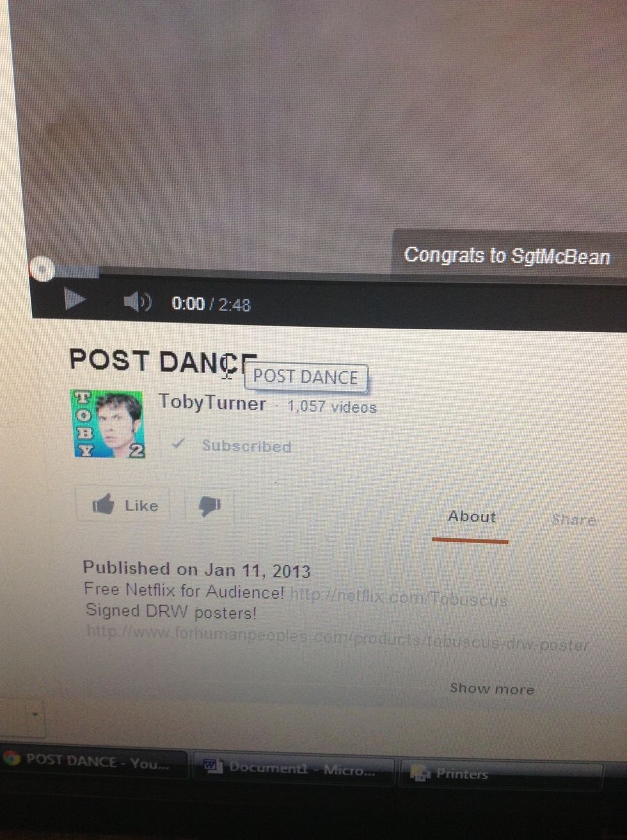Click the small dropdown arrow below the description
The image size is (627, 840).
click(x=35, y=712)
